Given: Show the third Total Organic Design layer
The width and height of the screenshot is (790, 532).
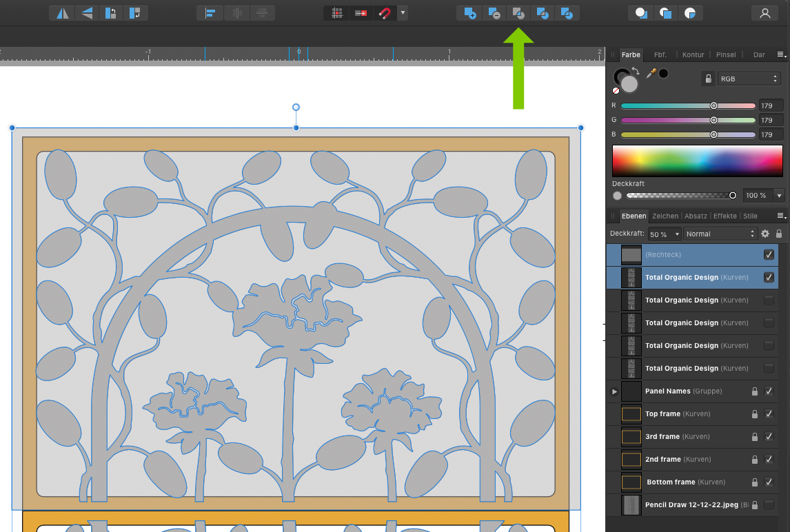Looking at the screenshot, I should (769, 323).
